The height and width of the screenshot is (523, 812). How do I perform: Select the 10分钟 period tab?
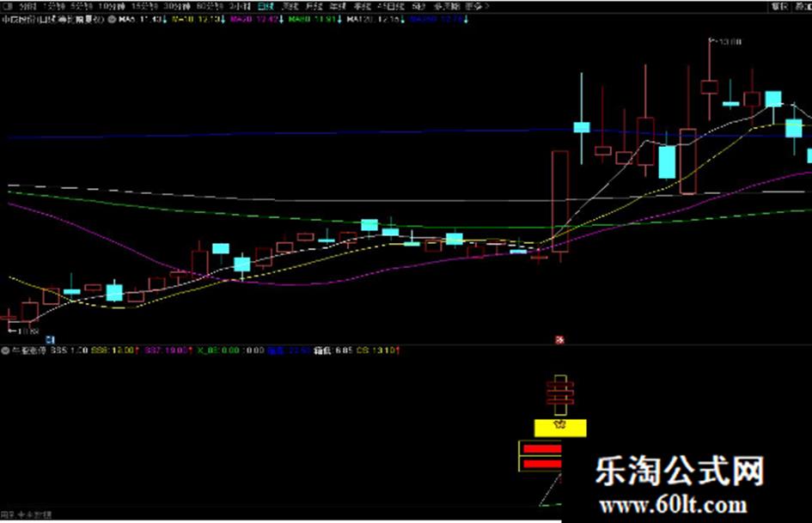click(112, 6)
